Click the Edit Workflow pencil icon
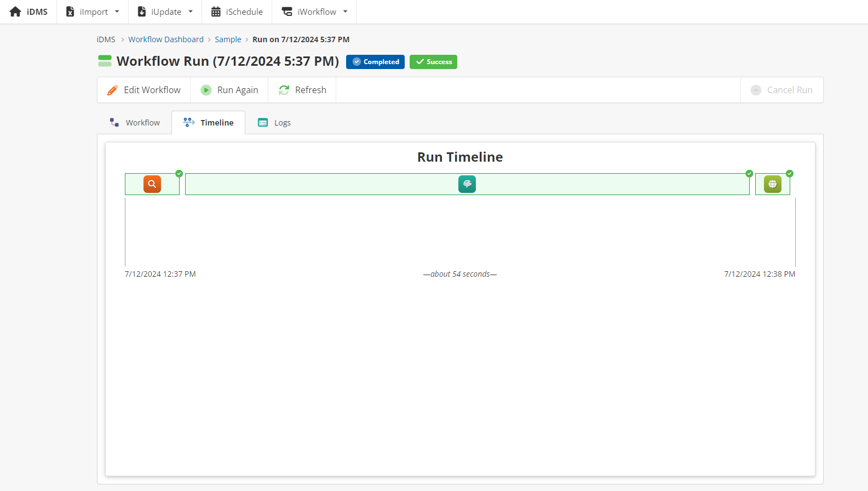Viewport: 868px width, 491px height. [113, 90]
